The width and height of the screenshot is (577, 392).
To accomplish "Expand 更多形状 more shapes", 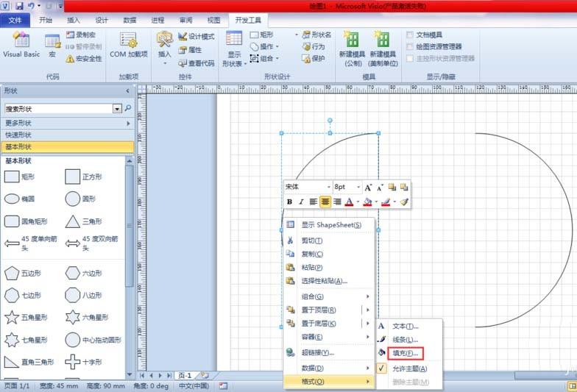I will 68,124.
